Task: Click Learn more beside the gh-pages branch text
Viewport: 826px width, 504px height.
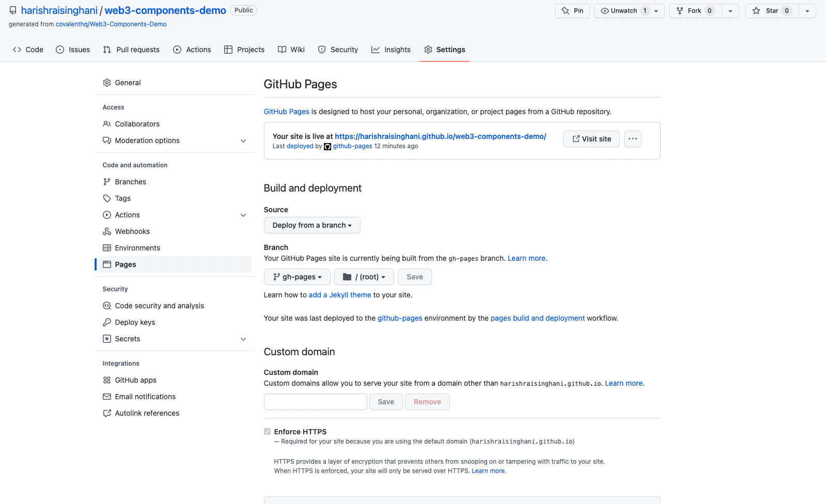Action: [x=526, y=258]
